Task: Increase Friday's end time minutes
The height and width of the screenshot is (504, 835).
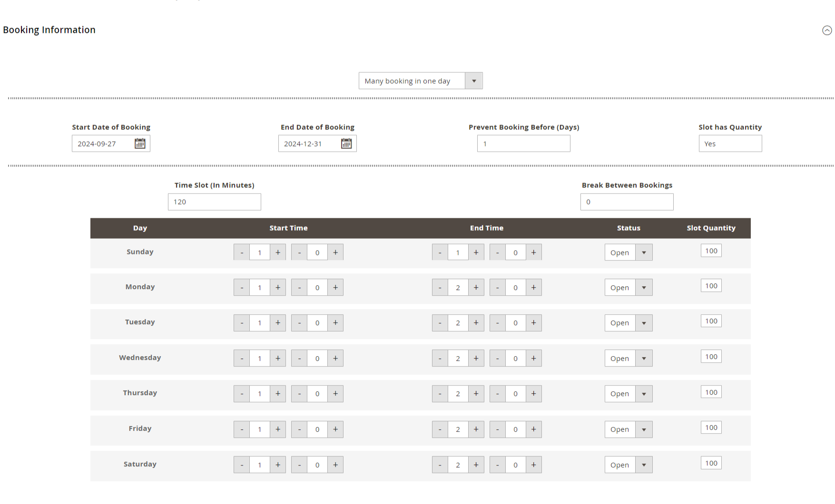Action: pos(534,429)
